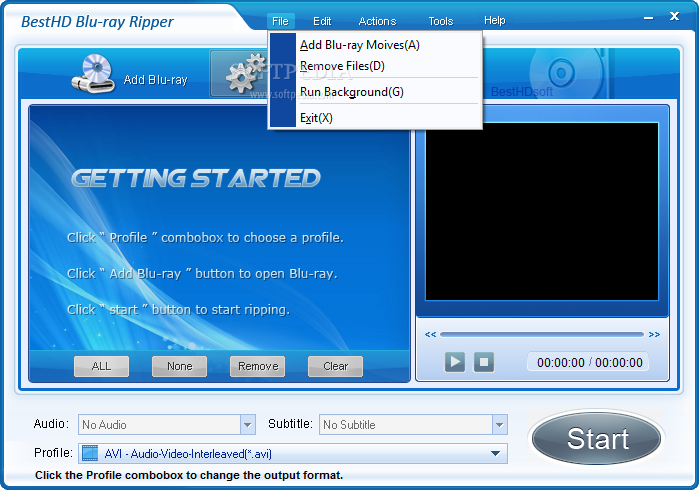This screenshot has width=699, height=490.
Task: Click the fast-forward >> arrows
Action: [x=654, y=334]
